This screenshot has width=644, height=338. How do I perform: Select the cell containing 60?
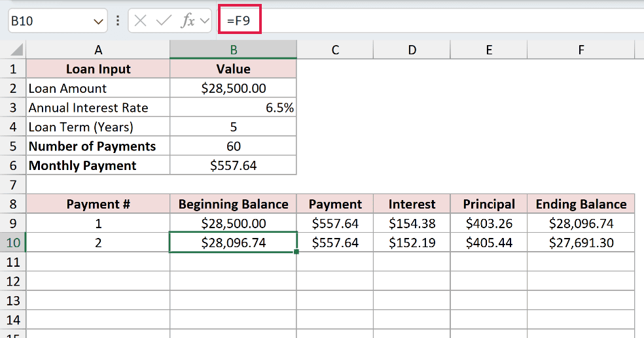point(233,146)
